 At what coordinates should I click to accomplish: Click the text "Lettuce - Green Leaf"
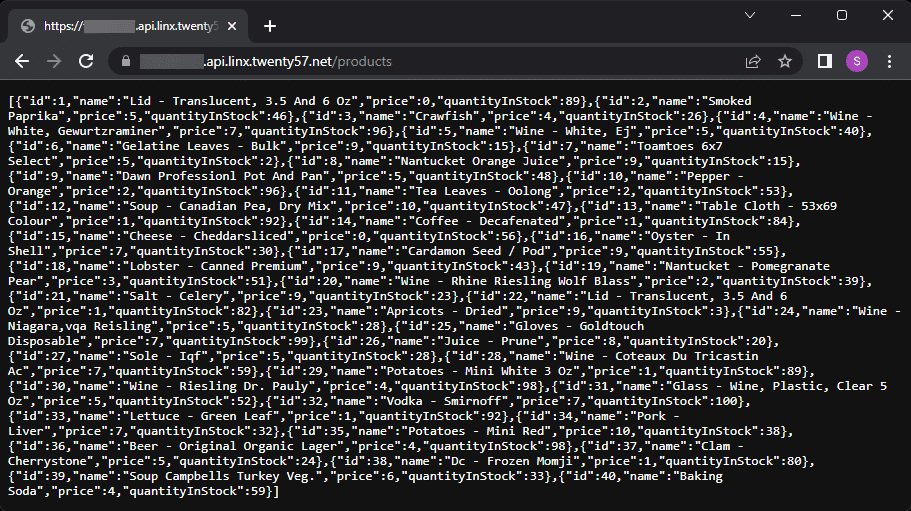[200, 416]
